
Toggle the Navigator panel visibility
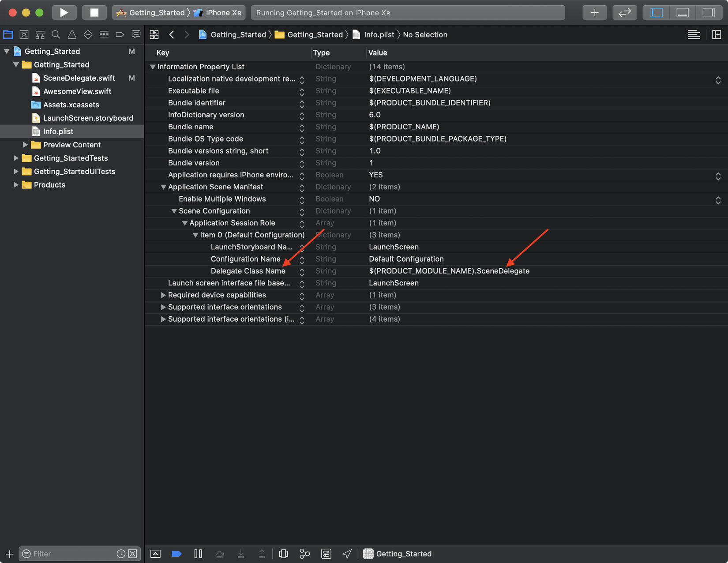click(x=656, y=12)
